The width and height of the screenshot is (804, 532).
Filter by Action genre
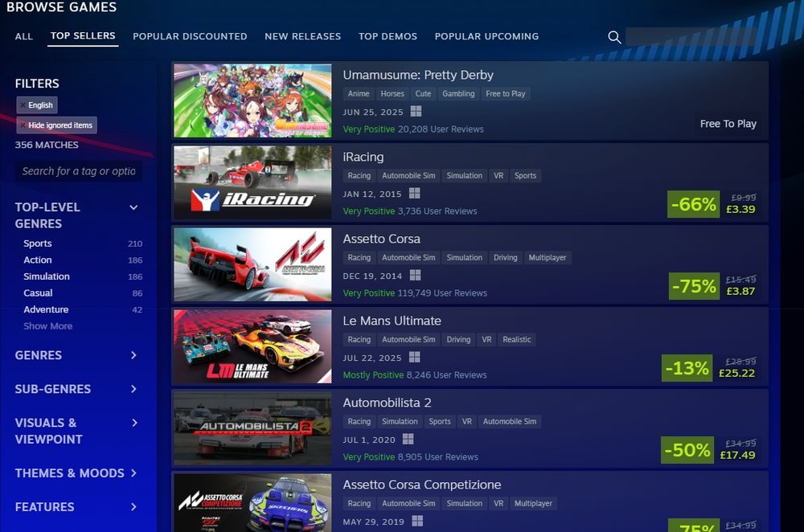point(38,260)
